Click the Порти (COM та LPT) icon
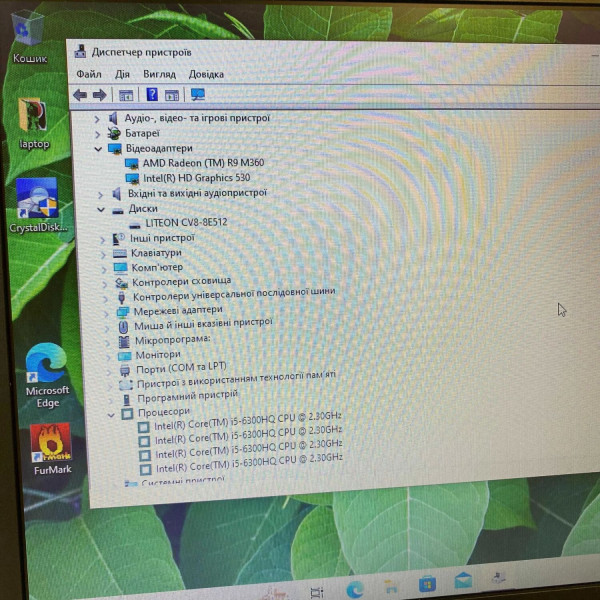Screen dimensions: 600x600 tap(125, 370)
